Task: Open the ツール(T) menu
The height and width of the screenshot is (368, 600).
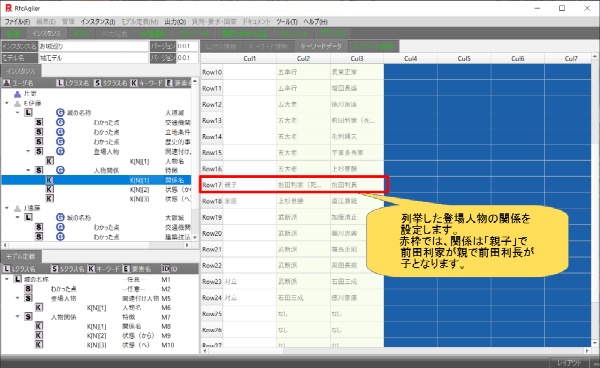Action: pyautogui.click(x=287, y=22)
